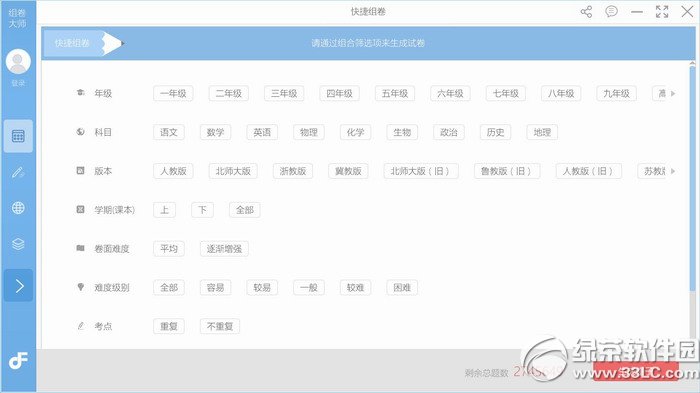Click the vertical scrollbar on right
This screenshot has height=393, width=700.
pos(692,179)
